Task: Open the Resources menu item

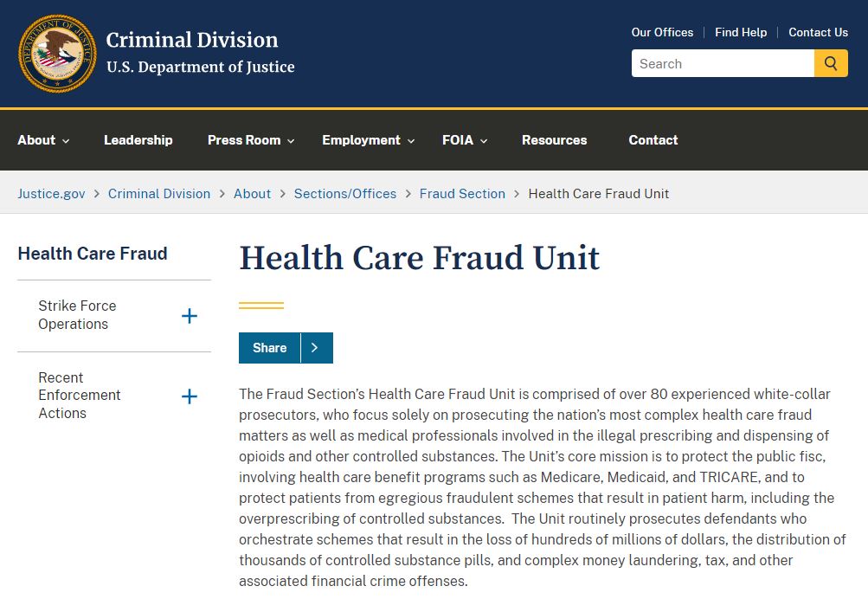Action: coord(554,140)
